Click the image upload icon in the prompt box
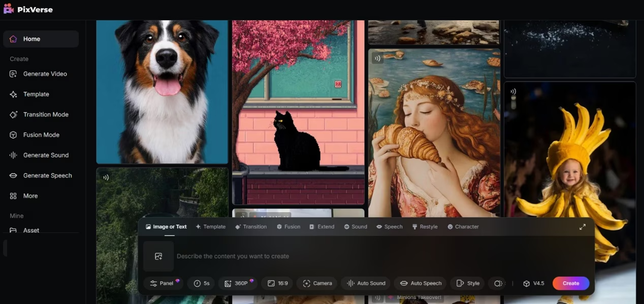644x304 pixels. 158,256
